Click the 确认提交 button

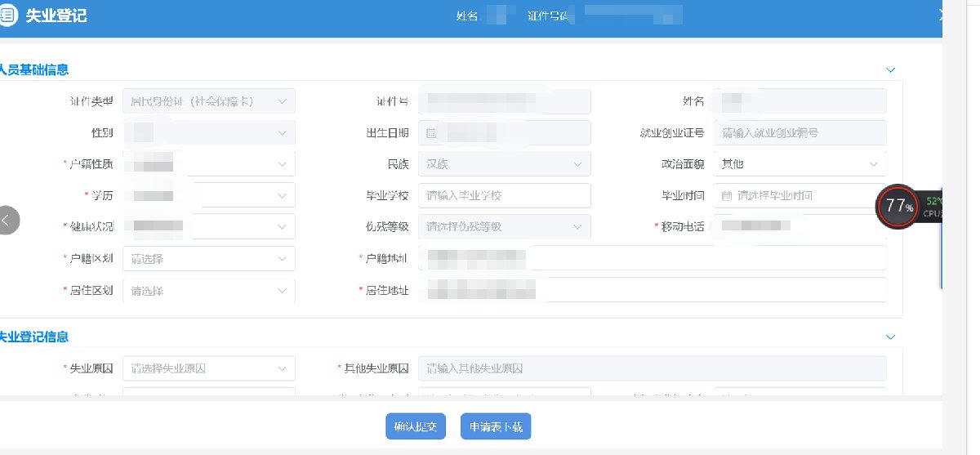[x=416, y=426]
